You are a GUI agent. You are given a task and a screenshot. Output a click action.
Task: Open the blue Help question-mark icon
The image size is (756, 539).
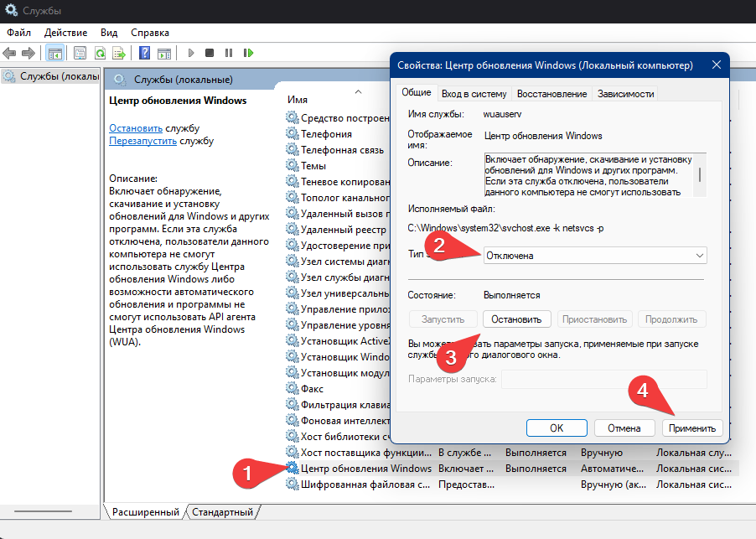[144, 53]
